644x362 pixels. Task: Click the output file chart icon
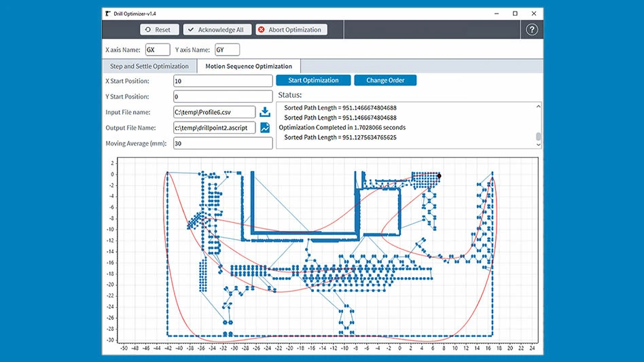(265, 128)
